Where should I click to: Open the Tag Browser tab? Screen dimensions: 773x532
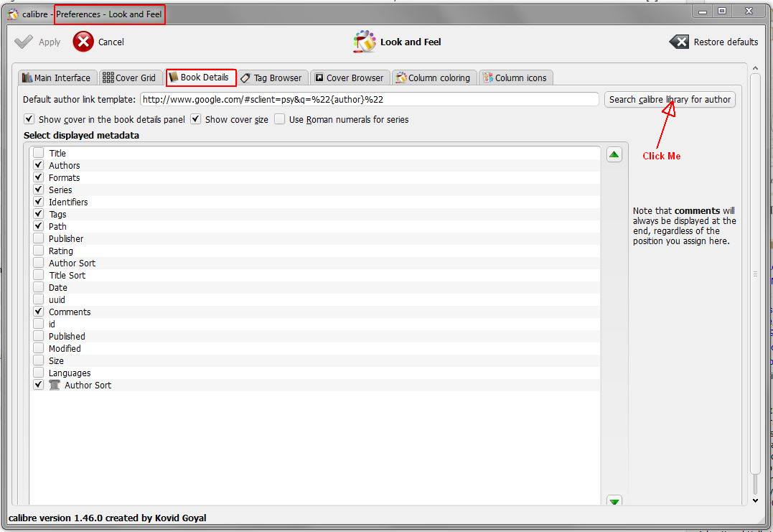(272, 78)
